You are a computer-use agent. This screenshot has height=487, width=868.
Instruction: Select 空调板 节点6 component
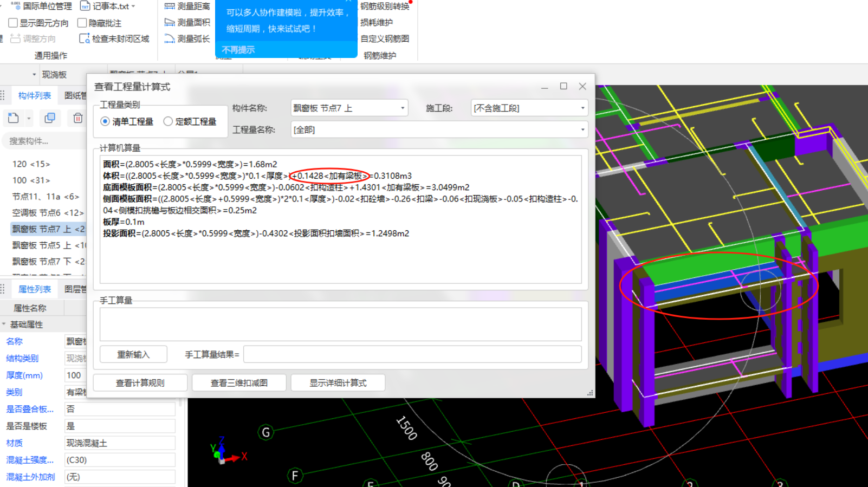point(48,213)
